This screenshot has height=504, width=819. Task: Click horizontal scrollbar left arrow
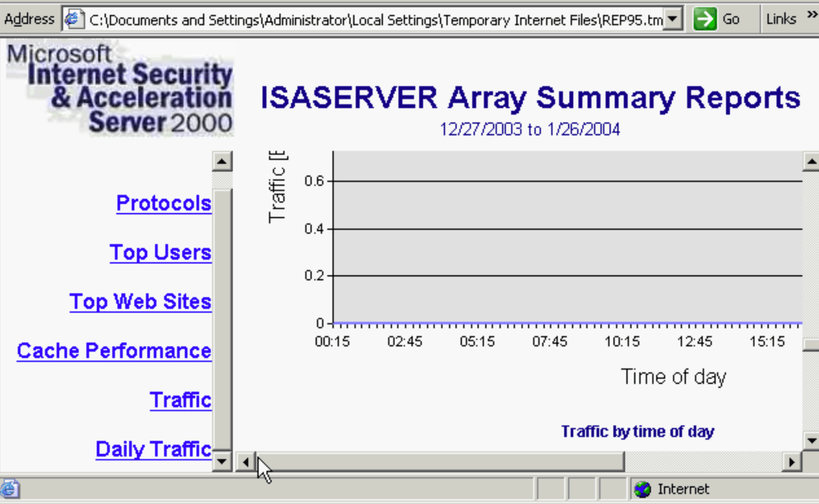tap(245, 462)
